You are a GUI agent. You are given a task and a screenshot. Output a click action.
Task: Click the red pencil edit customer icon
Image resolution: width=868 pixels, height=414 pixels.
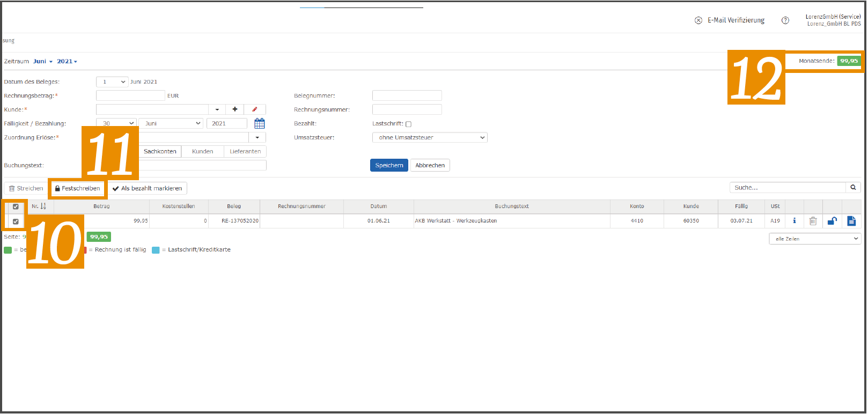tap(255, 109)
